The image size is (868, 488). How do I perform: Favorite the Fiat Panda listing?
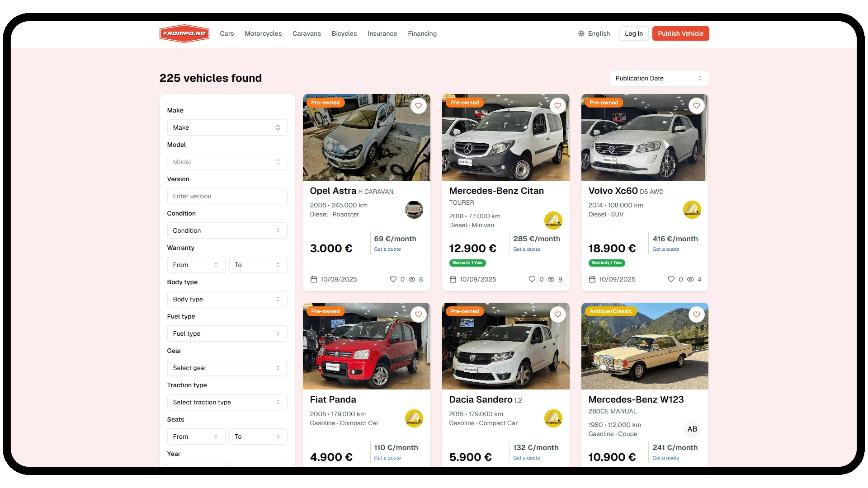tap(419, 314)
